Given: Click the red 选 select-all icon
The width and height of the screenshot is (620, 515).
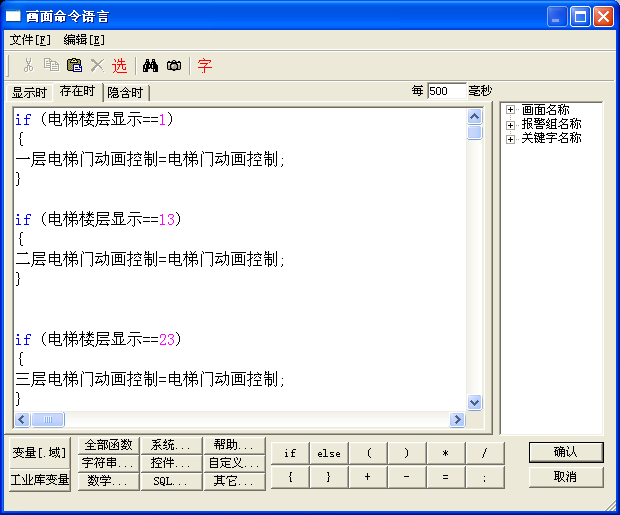Looking at the screenshot, I should 119,66.
